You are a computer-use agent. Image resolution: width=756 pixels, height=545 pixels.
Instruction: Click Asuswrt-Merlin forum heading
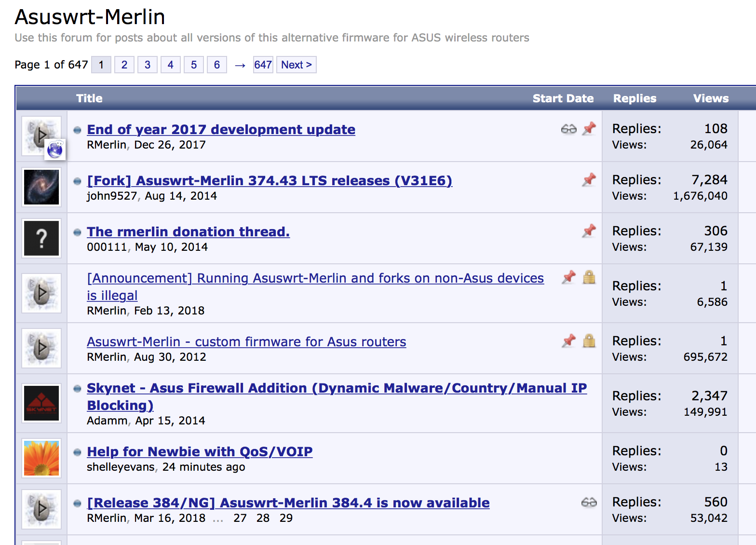click(90, 17)
